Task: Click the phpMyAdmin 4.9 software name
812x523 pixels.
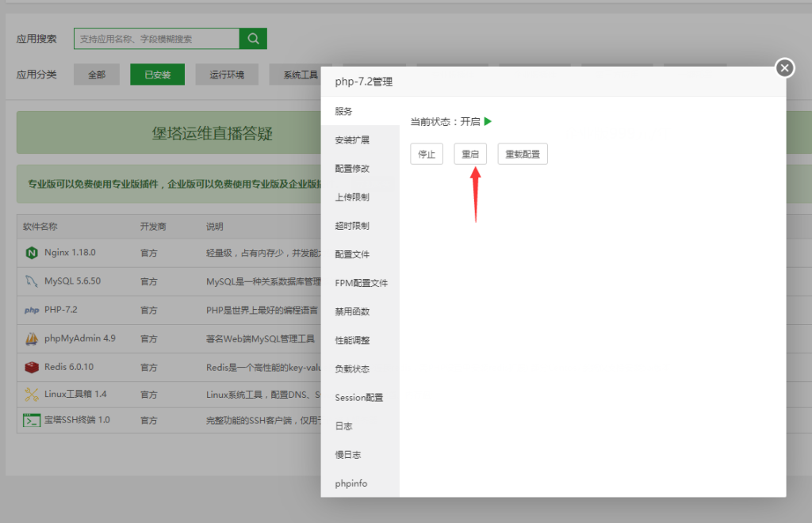Action: point(80,338)
